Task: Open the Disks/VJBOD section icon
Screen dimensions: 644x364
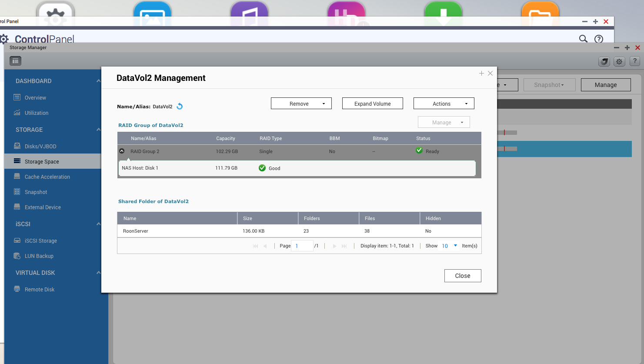Action: tap(16, 146)
